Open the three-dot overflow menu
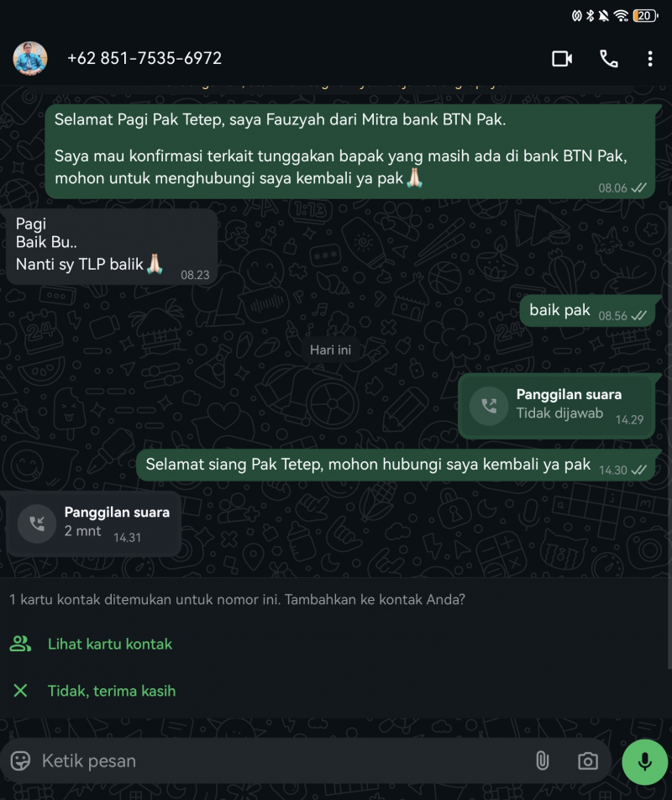Screen dimensions: 672x800 click(x=651, y=59)
